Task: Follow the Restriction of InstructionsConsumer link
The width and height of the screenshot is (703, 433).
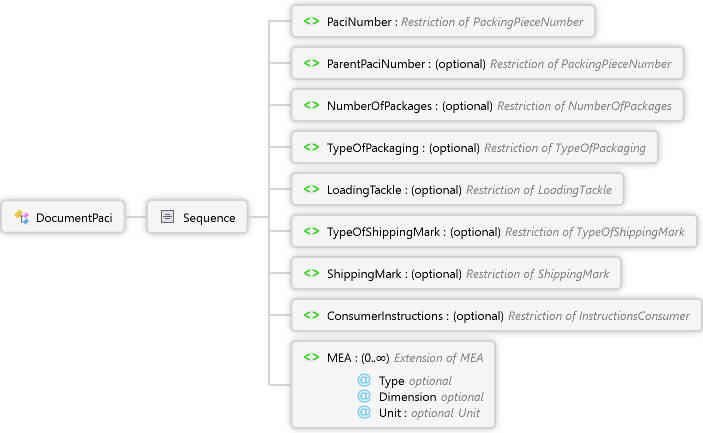Action: 598,316
